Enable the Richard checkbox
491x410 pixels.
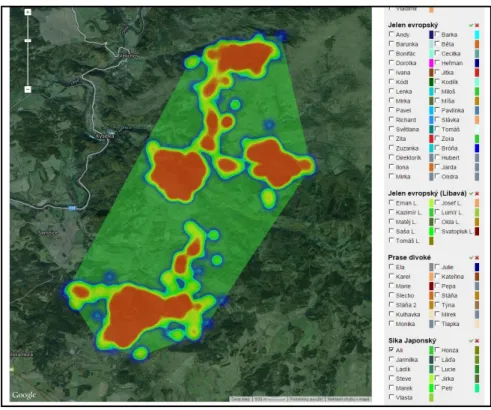click(x=391, y=119)
